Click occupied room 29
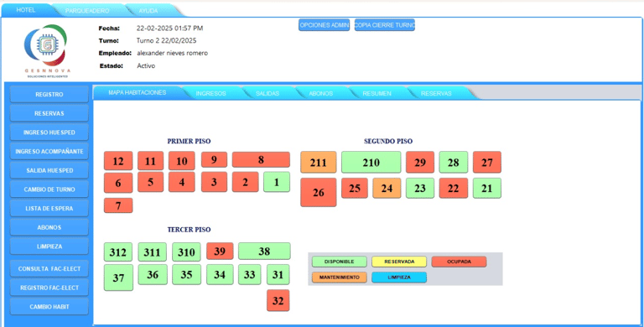Screen dimensions: 644x327 [420, 162]
